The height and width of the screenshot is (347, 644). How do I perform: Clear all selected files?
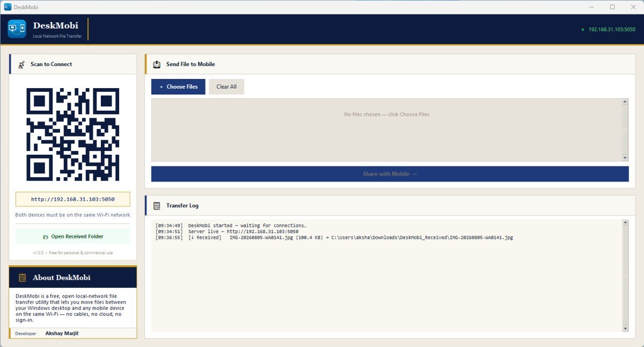226,87
